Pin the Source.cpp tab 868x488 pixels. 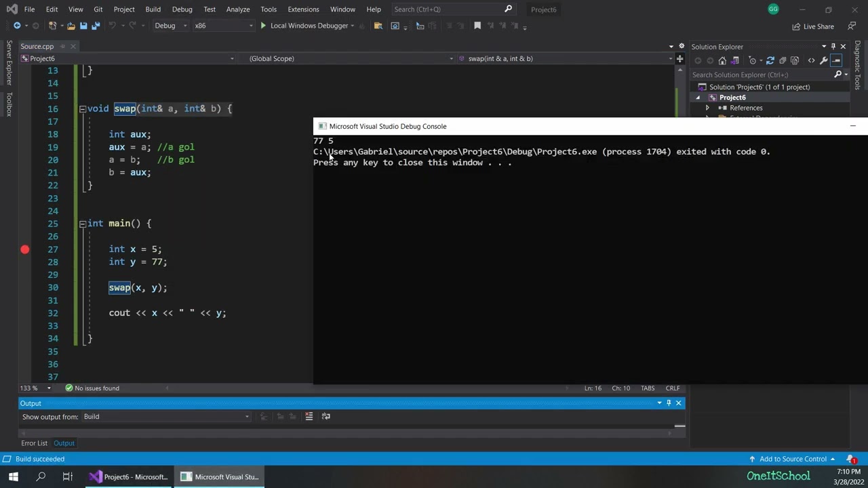click(62, 46)
